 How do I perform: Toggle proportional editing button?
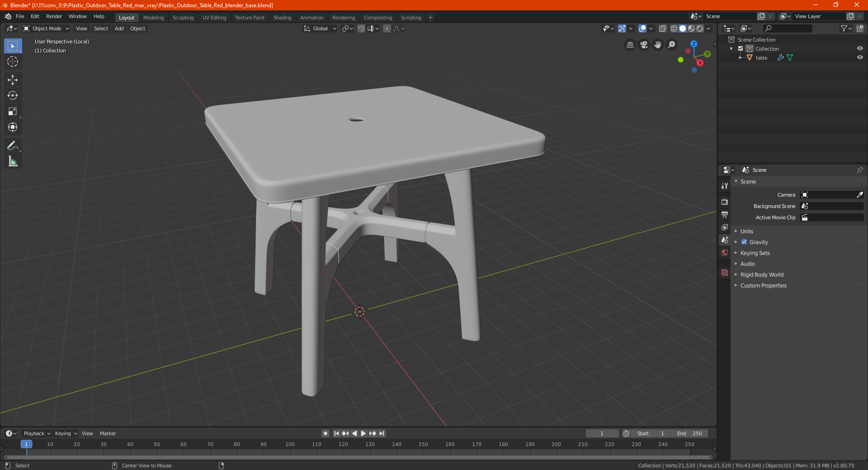387,28
